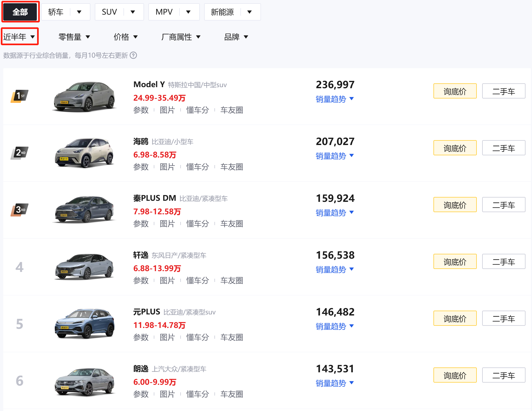Select the 全部 category tab
Viewport: 532px width, 411px height.
[20, 12]
